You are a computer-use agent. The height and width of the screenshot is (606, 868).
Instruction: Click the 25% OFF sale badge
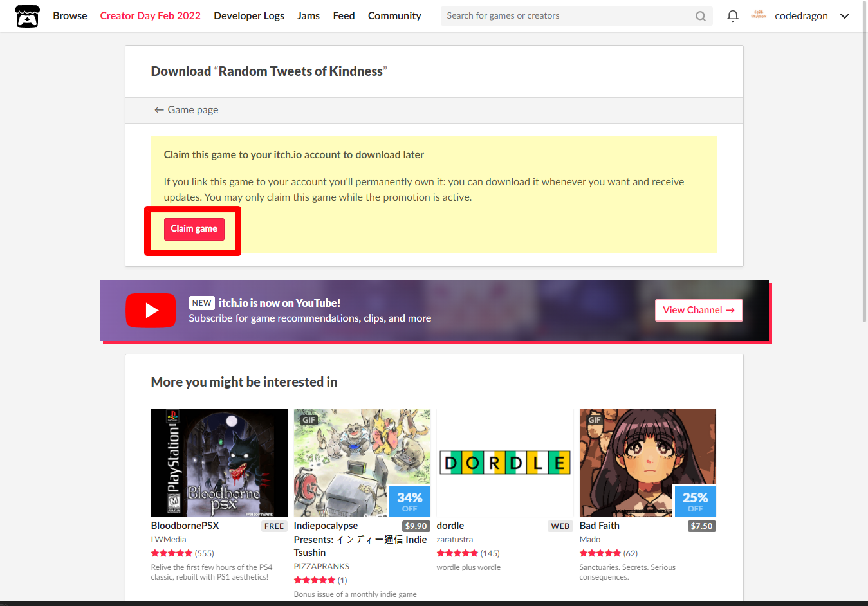tap(695, 501)
